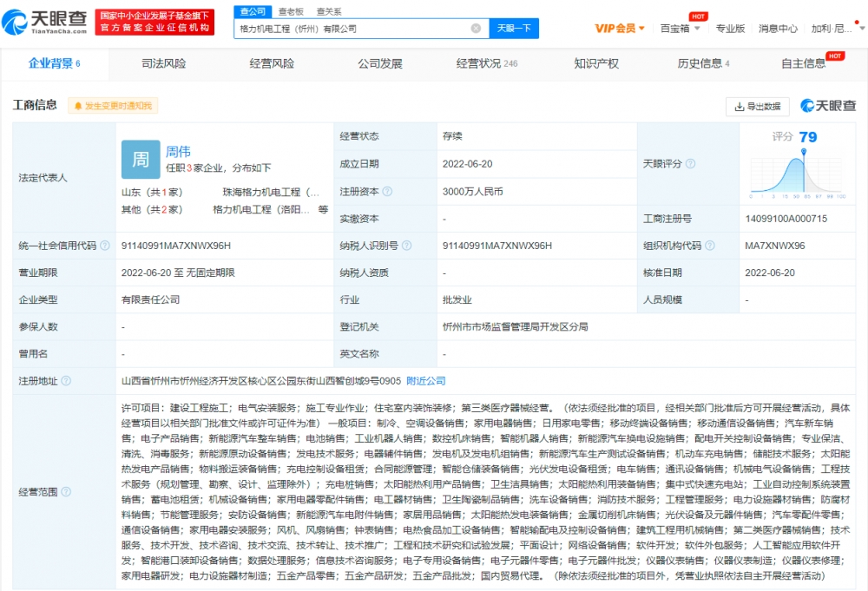
Task: Clear the search box with the X icon
Action: point(476,29)
